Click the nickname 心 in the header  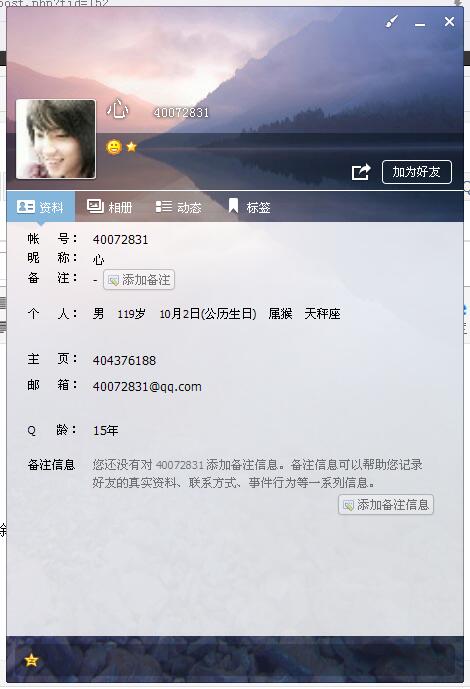118,109
